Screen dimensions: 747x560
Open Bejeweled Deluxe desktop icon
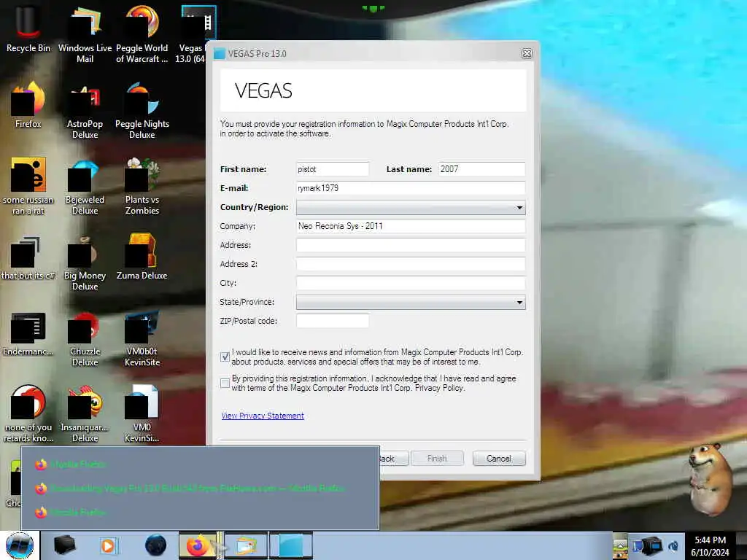pos(85,186)
